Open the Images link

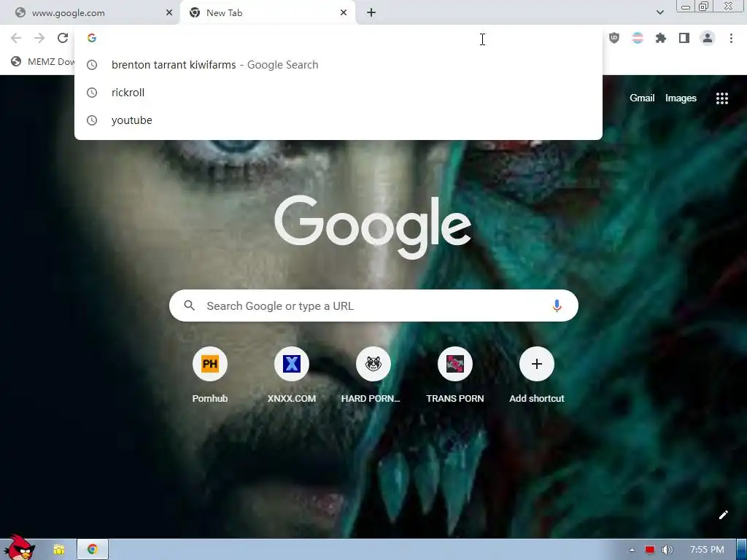click(x=681, y=98)
